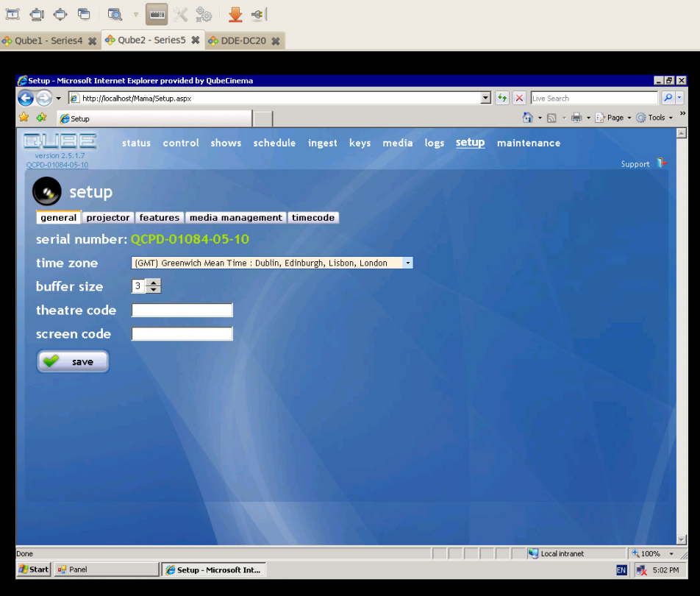
Task: Click the switch tab pages icon
Action: pos(84,14)
